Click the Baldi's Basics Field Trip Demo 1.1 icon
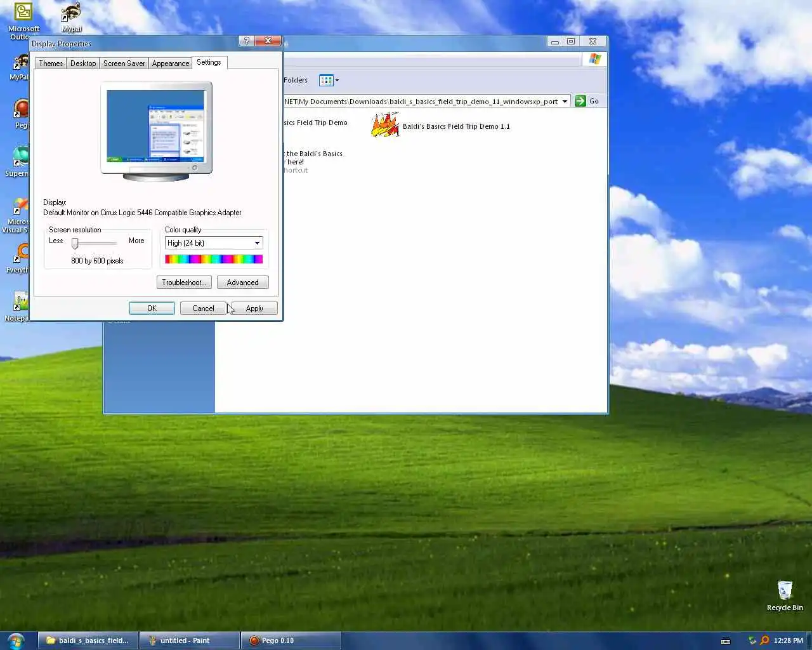This screenshot has width=812, height=650. coord(384,125)
